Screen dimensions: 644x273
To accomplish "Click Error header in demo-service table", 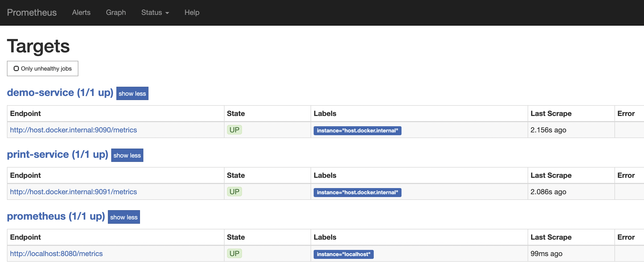I will [x=626, y=113].
